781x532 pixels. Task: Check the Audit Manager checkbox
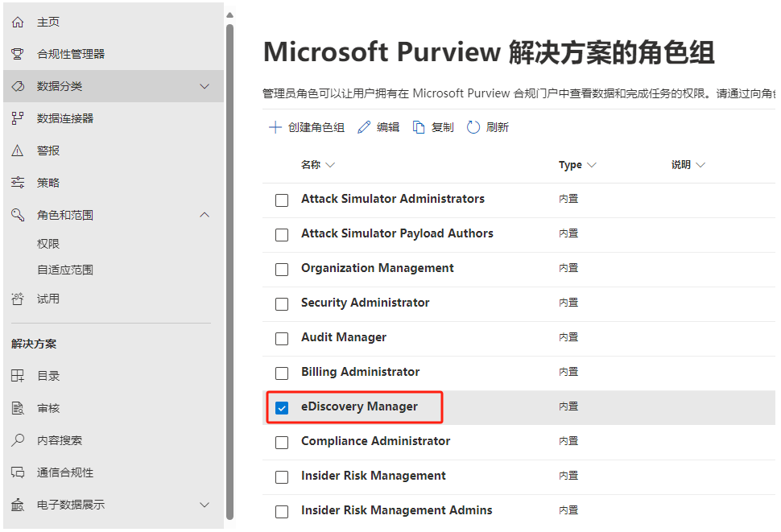[282, 338]
